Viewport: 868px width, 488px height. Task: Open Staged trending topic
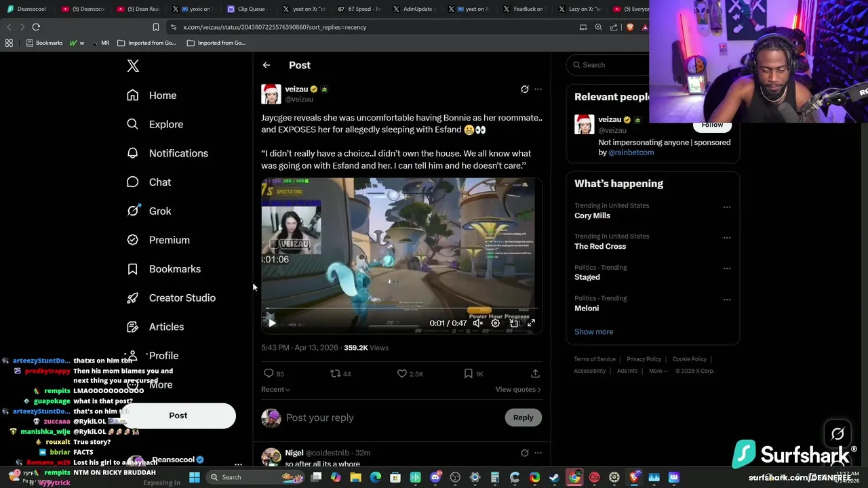(x=587, y=277)
